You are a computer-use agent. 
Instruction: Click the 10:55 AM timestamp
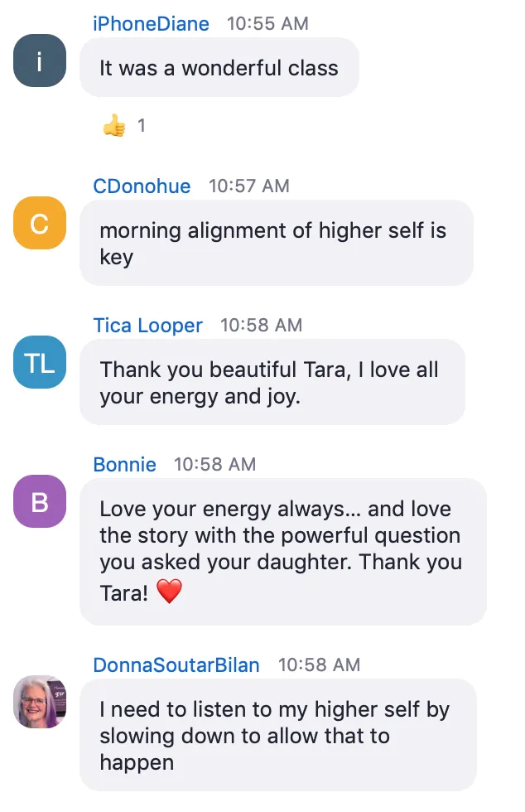(x=267, y=24)
